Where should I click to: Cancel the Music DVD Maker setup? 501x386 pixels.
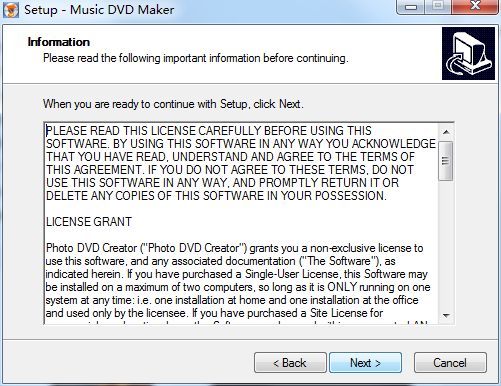pos(450,363)
